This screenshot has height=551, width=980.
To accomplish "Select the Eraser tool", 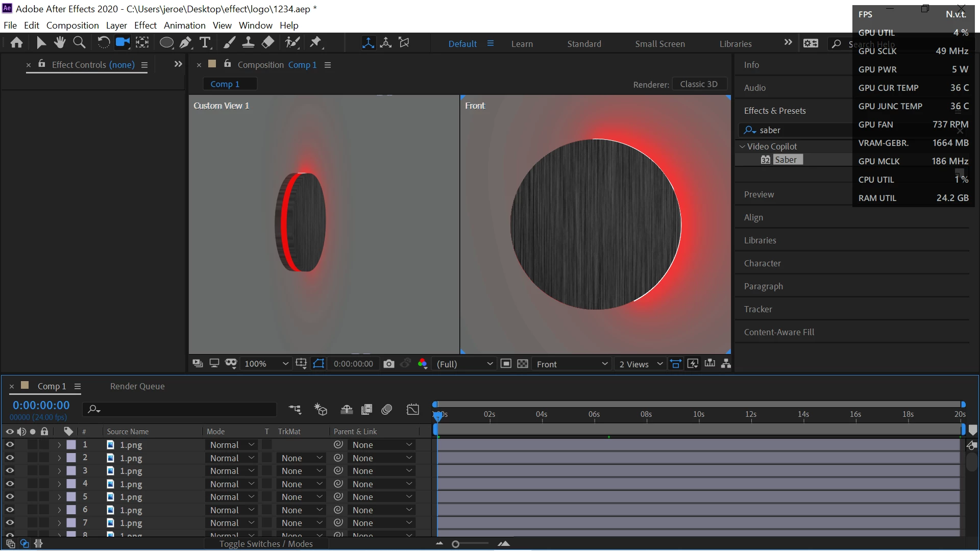I will tap(268, 43).
